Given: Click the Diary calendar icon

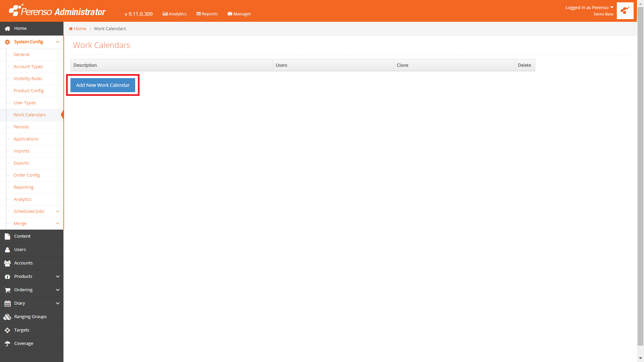Looking at the screenshot, I should [x=7, y=303].
